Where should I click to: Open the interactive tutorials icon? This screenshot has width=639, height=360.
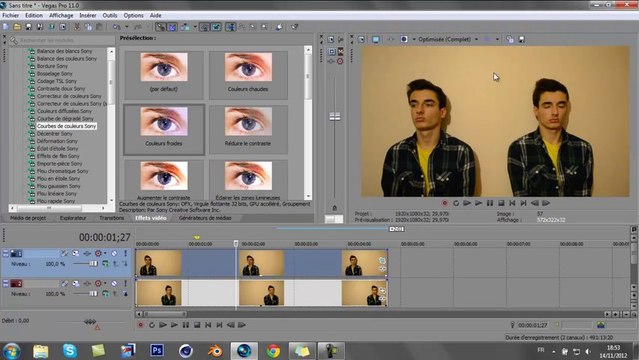pos(279,27)
